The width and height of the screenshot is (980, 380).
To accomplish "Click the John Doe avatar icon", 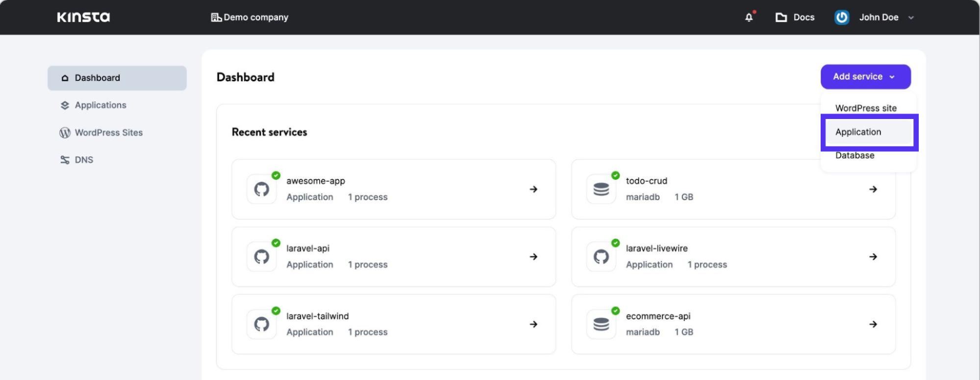I will [x=841, y=18].
